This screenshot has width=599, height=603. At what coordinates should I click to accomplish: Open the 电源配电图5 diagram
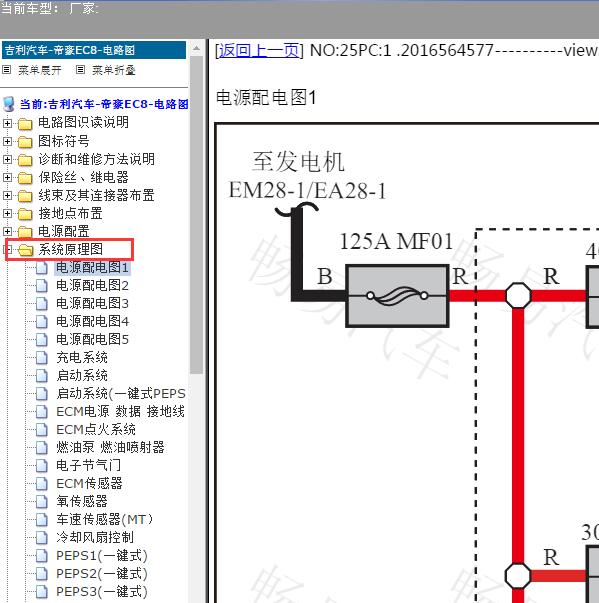point(92,339)
